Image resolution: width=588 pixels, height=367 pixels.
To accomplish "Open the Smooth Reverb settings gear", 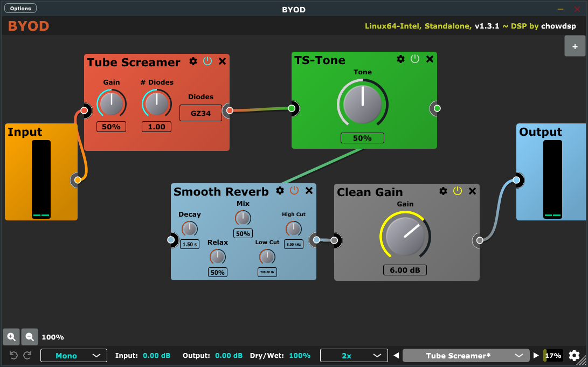I will tap(280, 191).
